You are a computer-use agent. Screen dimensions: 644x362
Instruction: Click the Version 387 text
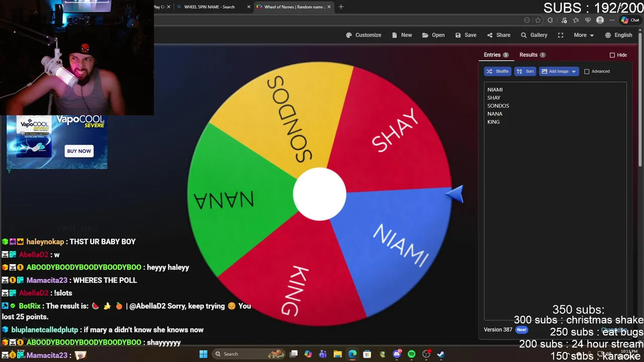pos(498,330)
